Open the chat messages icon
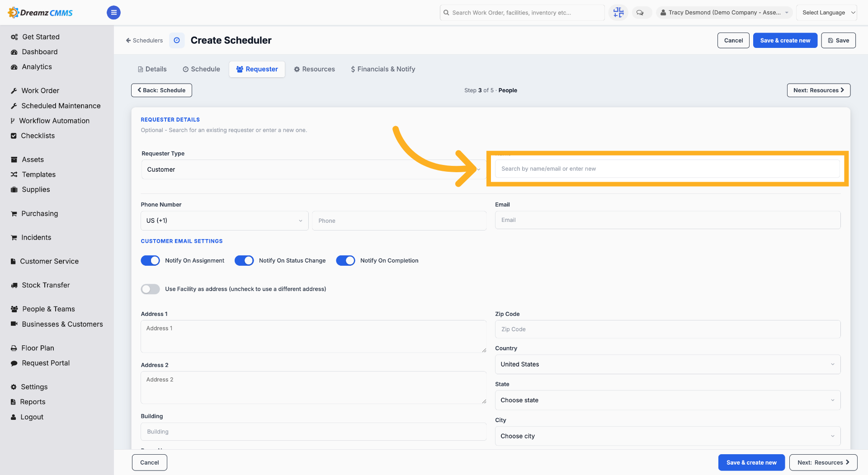 pyautogui.click(x=640, y=13)
